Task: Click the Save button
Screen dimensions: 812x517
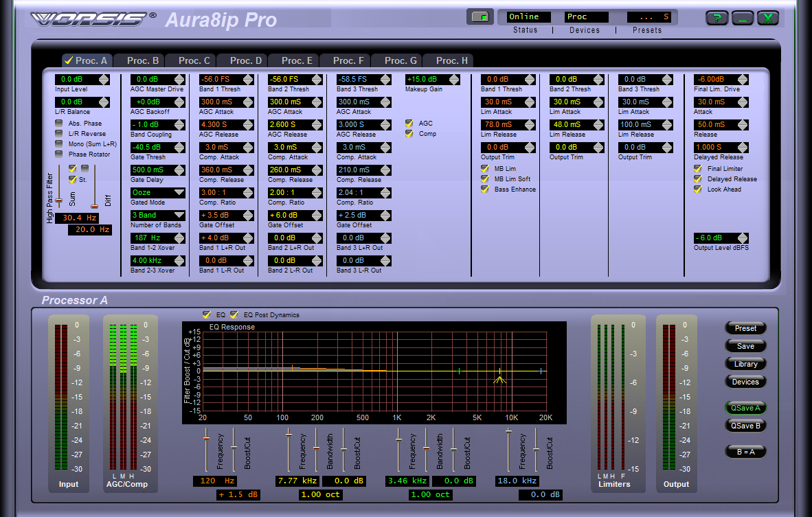Action: pos(745,346)
